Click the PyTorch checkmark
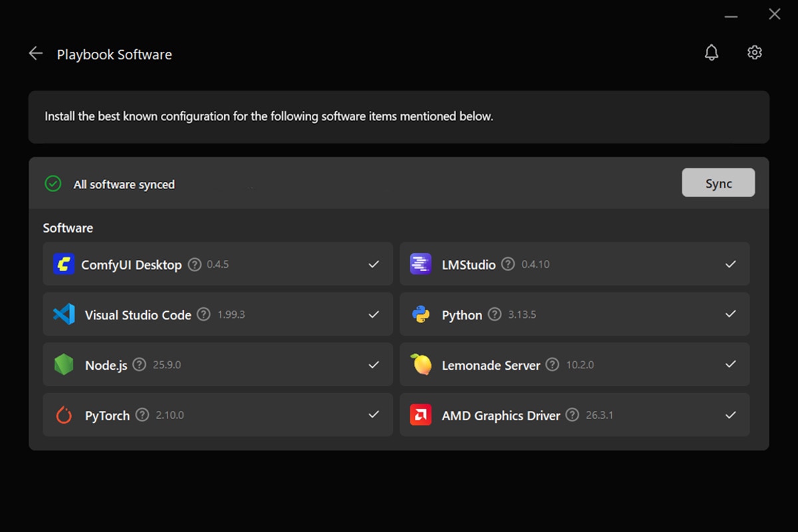798x532 pixels. tap(374, 415)
